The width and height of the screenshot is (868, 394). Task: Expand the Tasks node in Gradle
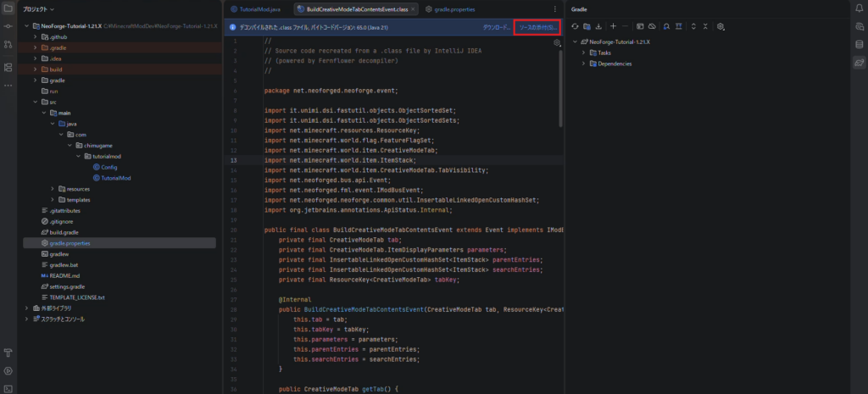583,53
